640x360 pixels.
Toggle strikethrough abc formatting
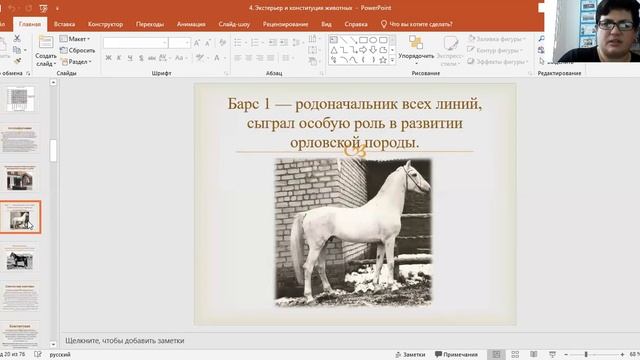click(x=151, y=58)
